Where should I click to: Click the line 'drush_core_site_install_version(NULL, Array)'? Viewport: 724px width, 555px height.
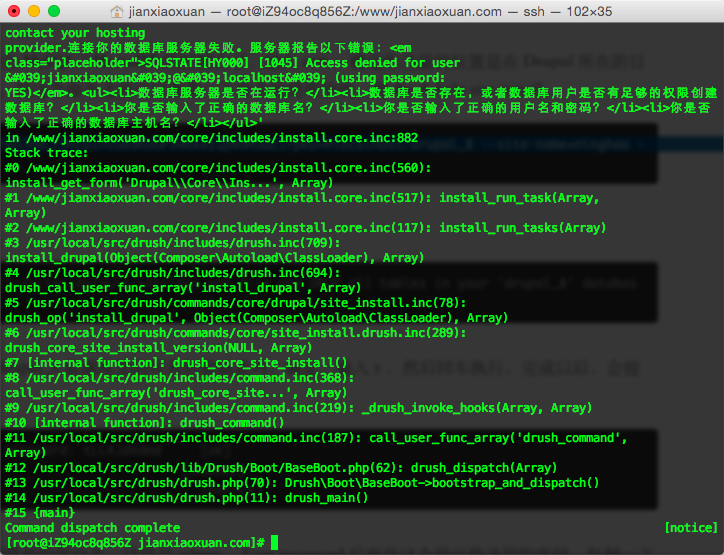pos(158,348)
